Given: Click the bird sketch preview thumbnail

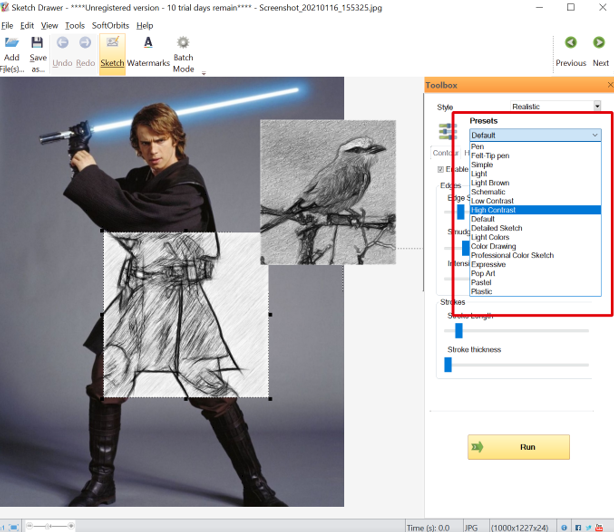Looking at the screenshot, I should pos(328,192).
